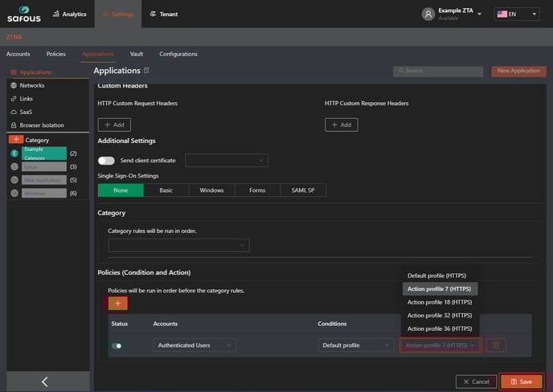Open Networks in the sidebar
Screen dimensions: 553x392
click(x=32, y=85)
